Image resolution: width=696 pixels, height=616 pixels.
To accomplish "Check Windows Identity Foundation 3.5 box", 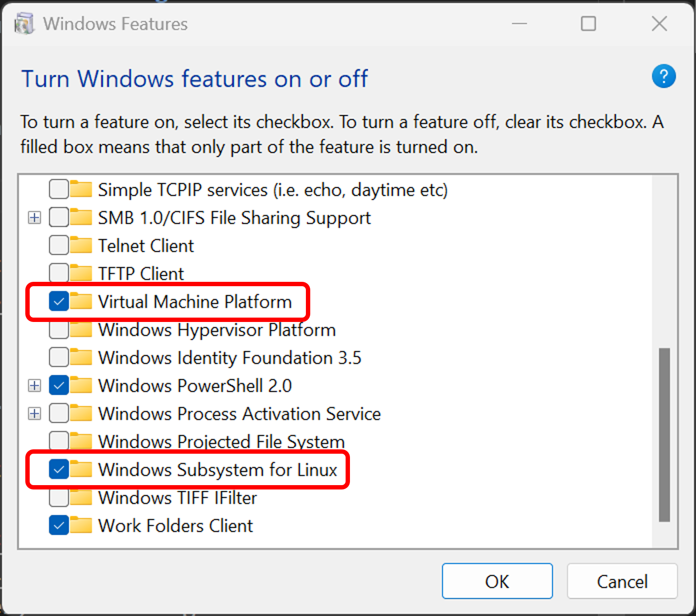I will [x=59, y=357].
